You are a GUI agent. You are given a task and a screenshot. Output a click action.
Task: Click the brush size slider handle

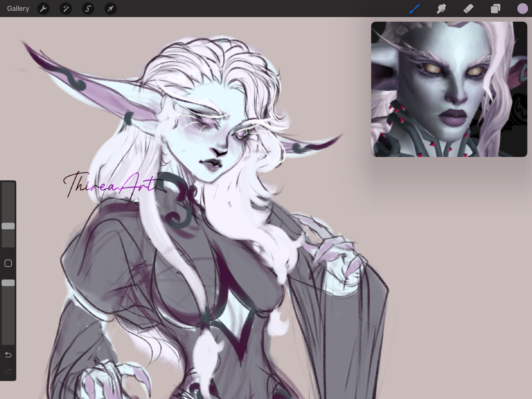(8, 226)
